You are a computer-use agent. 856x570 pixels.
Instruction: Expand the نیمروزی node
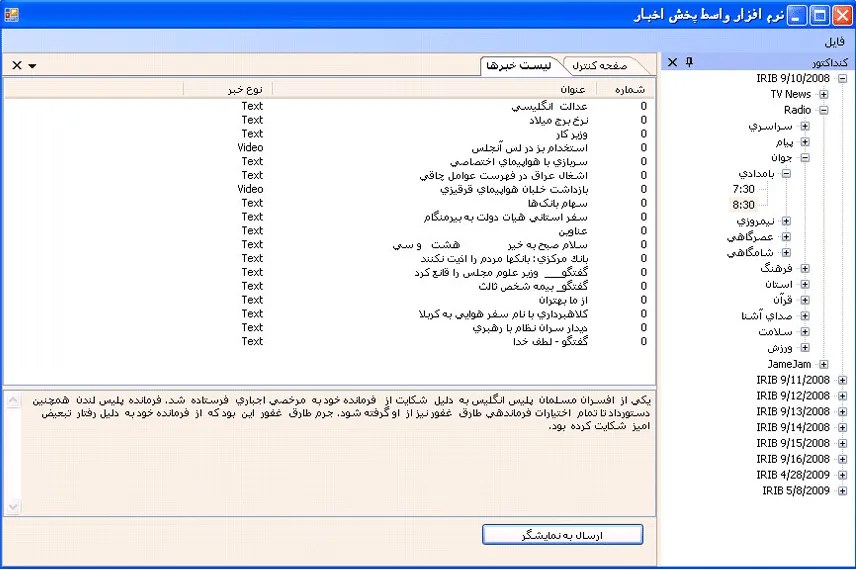[x=786, y=221]
